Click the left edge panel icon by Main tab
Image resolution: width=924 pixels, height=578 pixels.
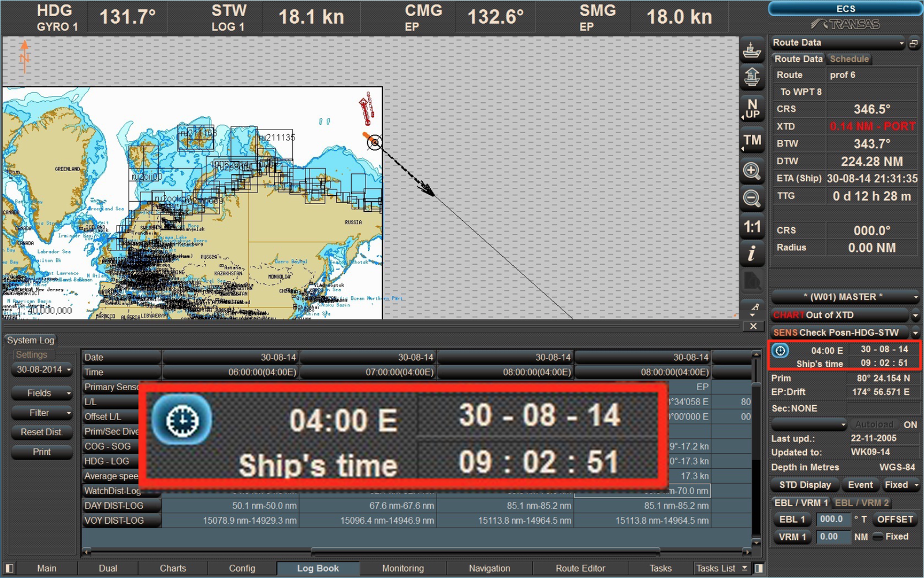[9, 568]
